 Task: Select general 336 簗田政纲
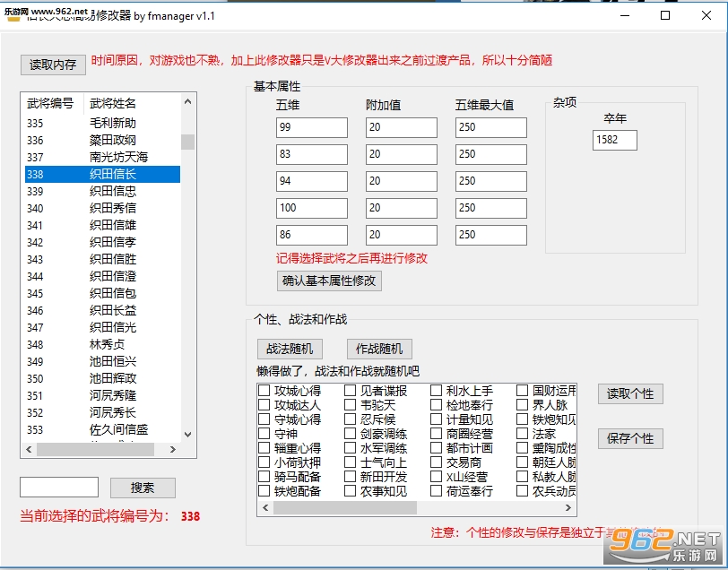tap(102, 141)
